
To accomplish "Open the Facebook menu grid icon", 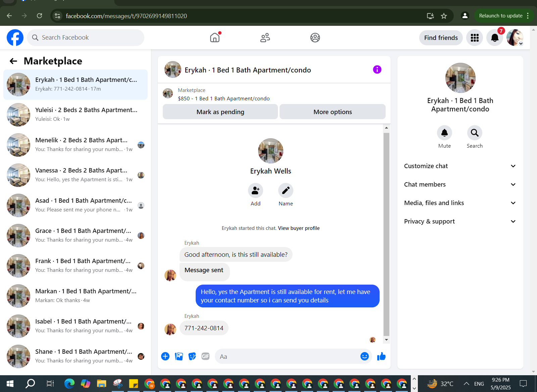I will (475, 38).
